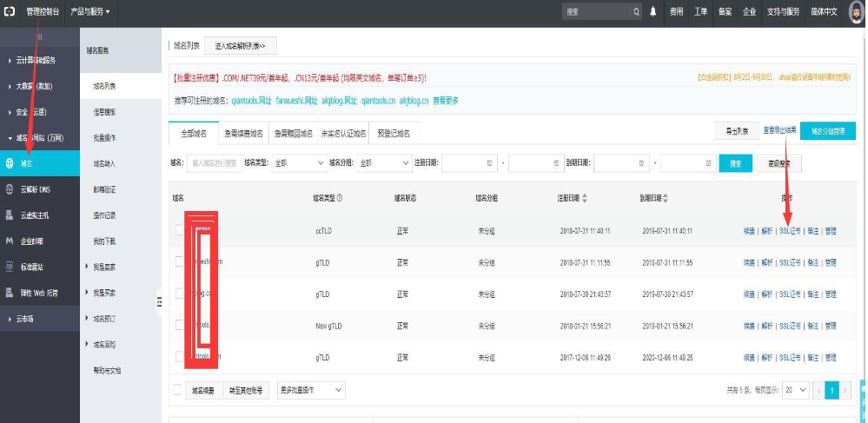The width and height of the screenshot is (868, 423).
Task: Click 域名分组管理 button
Action: pyautogui.click(x=828, y=131)
